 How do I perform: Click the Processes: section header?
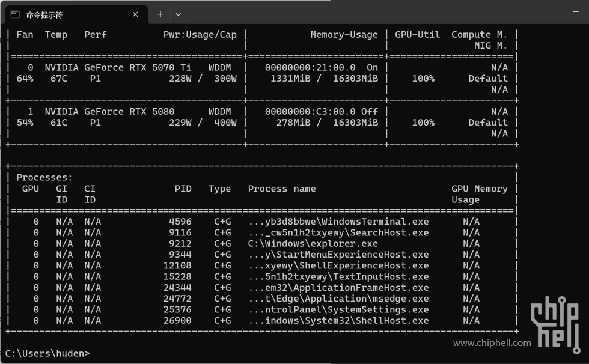(44, 178)
